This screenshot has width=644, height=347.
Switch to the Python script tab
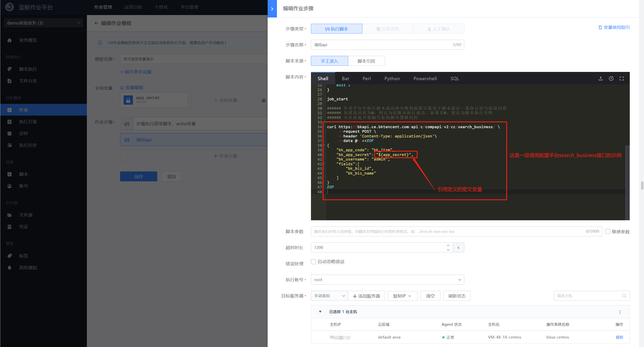coord(392,78)
